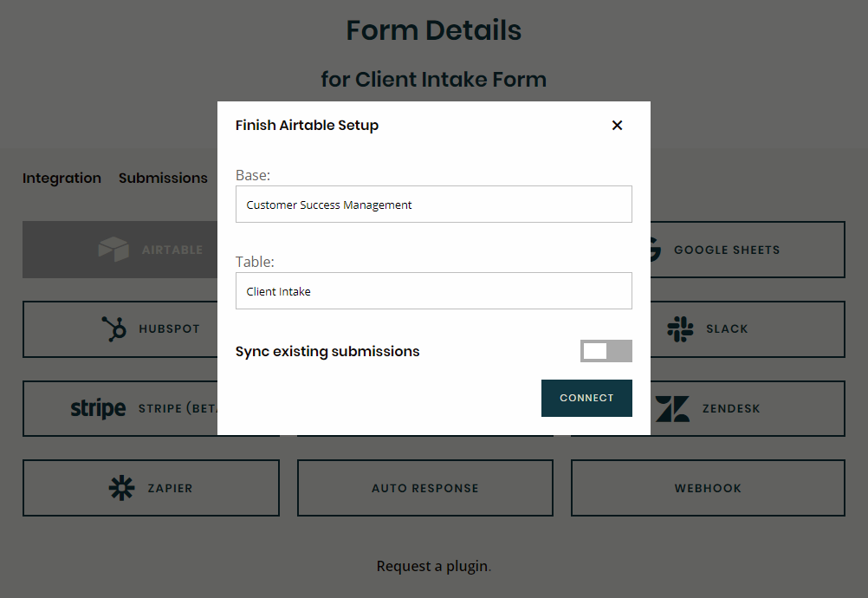Select the Webhook integration
This screenshot has height=598, width=868.
[x=708, y=488]
